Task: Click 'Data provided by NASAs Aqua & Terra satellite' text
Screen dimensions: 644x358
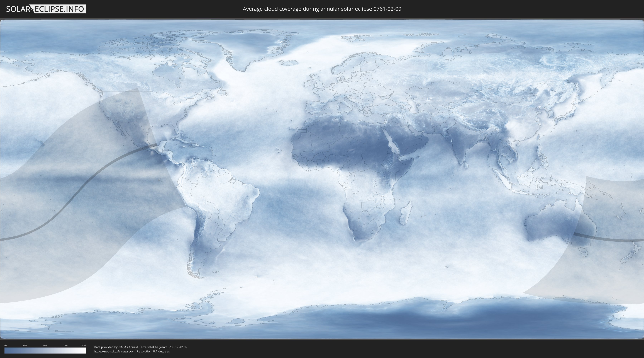Action: pyautogui.click(x=126, y=347)
